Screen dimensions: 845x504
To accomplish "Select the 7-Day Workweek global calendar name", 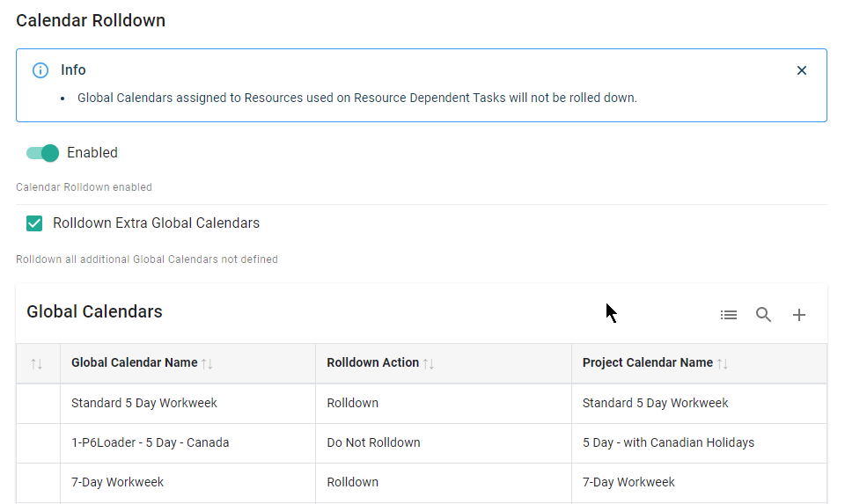I will point(118,482).
